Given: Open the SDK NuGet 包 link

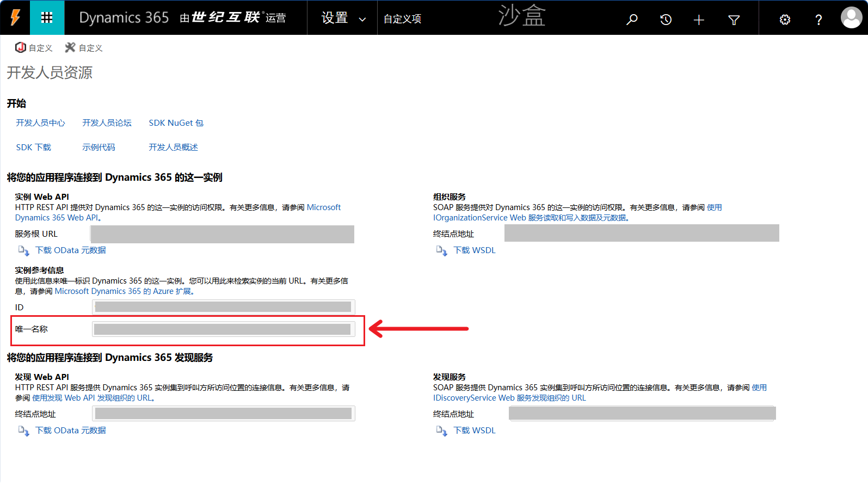Looking at the screenshot, I should (176, 123).
